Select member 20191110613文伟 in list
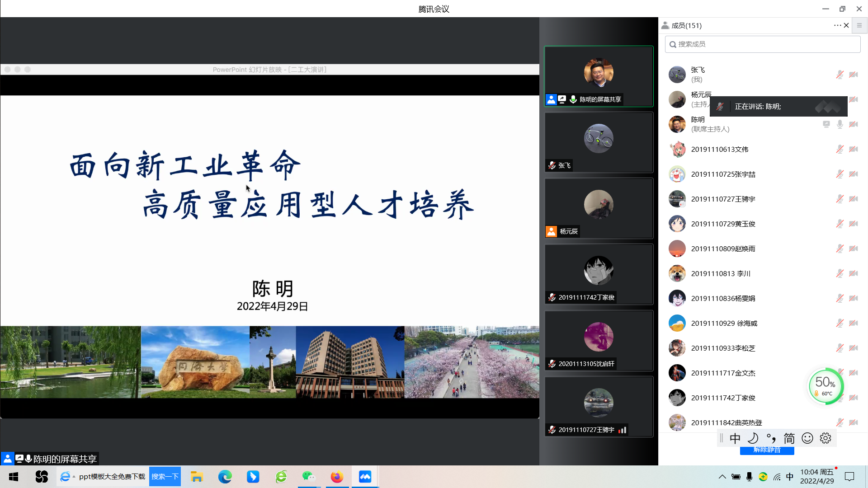This screenshot has width=868, height=488. [719, 149]
